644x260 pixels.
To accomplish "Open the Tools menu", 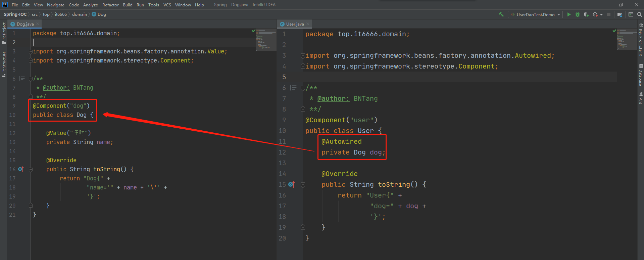I will (154, 5).
